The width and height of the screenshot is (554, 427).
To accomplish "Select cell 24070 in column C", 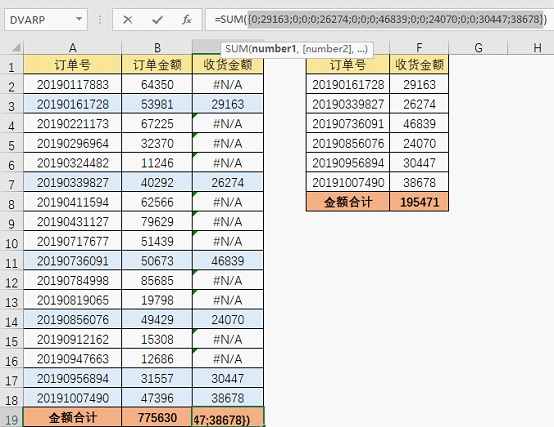I will coord(228,320).
